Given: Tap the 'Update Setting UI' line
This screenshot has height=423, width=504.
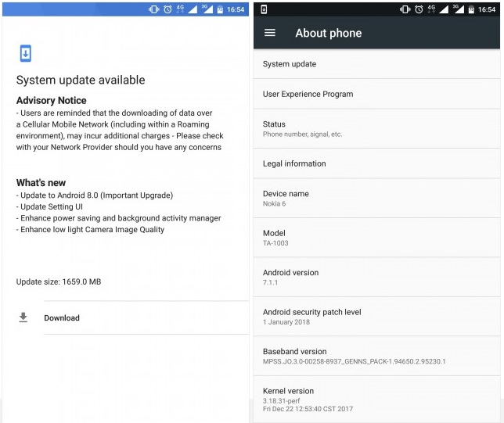Looking at the screenshot, I should pyautogui.click(x=49, y=206).
